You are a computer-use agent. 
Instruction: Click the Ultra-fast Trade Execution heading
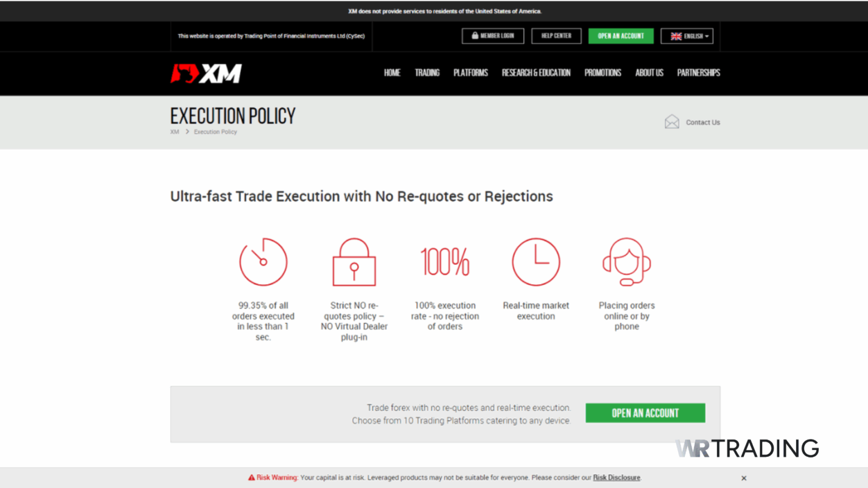362,197
